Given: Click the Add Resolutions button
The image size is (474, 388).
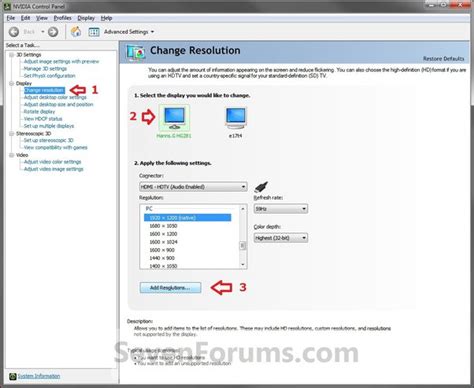Looking at the screenshot, I should point(170,288).
